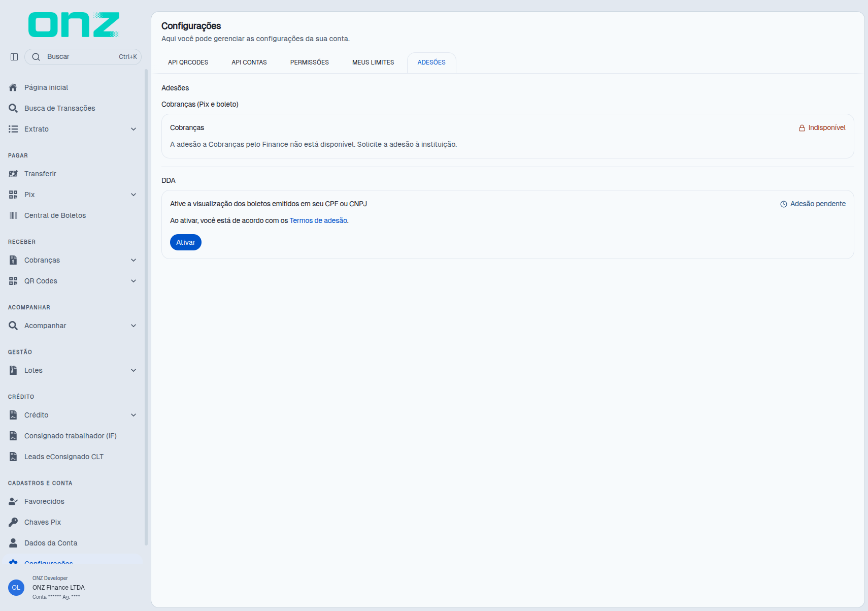Click the Adesão pendente status text

(x=818, y=204)
